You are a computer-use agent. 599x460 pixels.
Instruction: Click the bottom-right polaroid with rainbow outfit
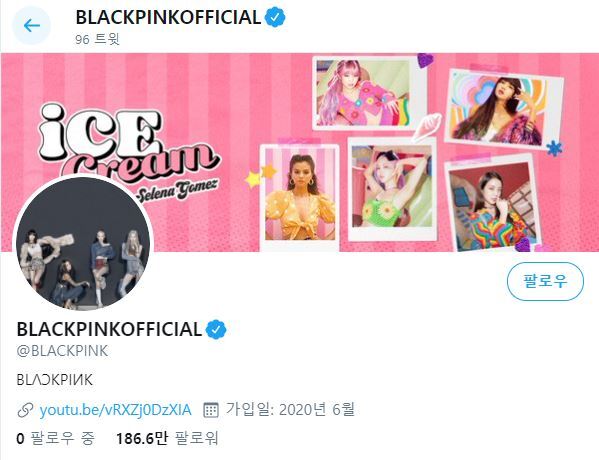pyautogui.click(x=493, y=203)
